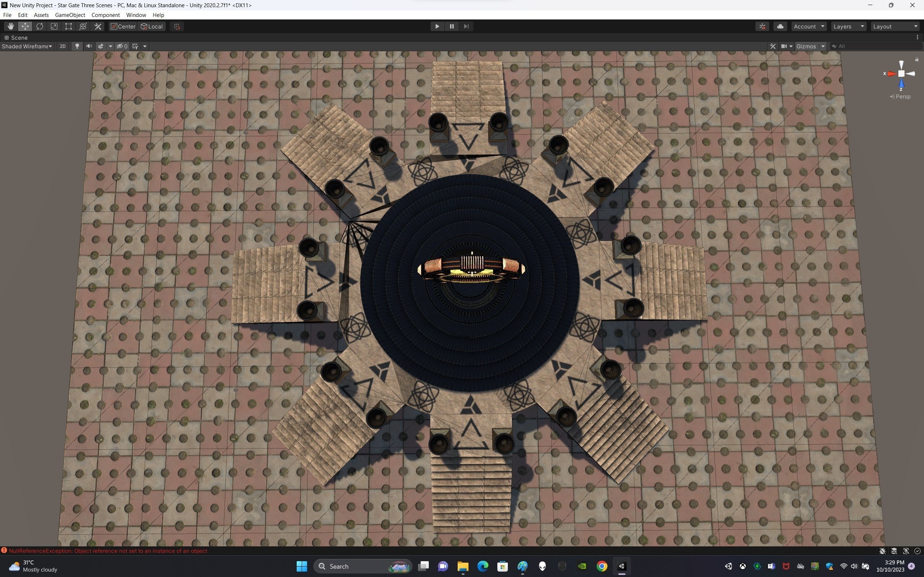Select the Scale tool

pos(54,26)
